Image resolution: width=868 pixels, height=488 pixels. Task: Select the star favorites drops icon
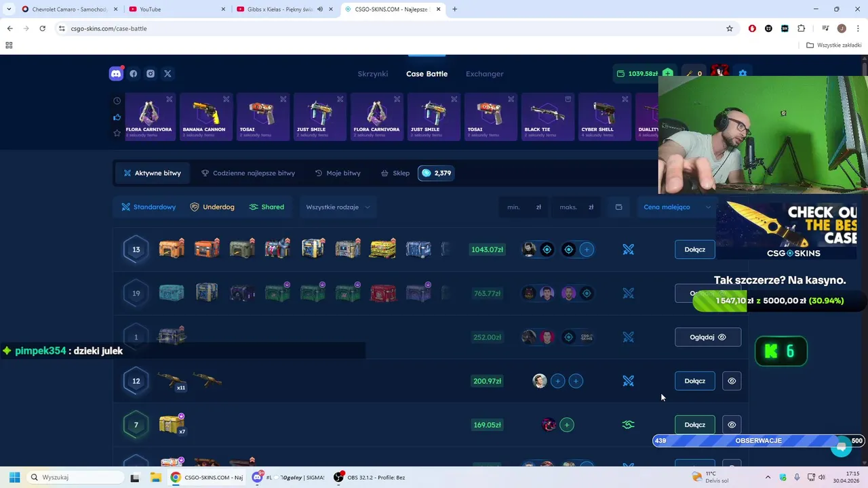coord(117,133)
